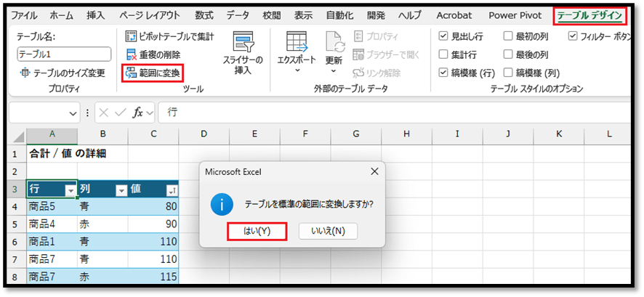Open the 列 column filter dropdown
Screen dimensions: 644x297
click(x=121, y=190)
